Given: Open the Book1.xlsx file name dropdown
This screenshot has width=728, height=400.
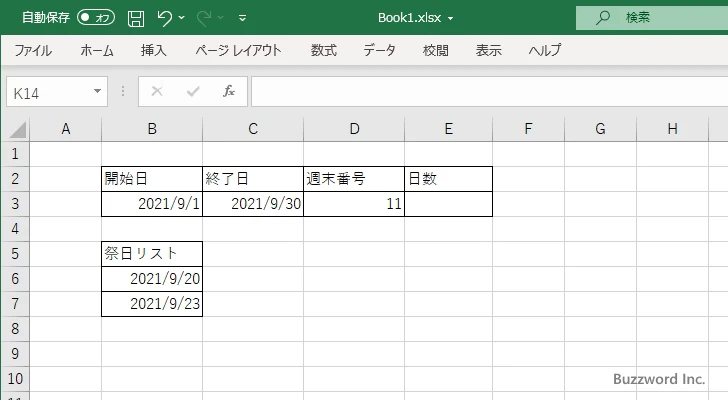Looking at the screenshot, I should pos(450,19).
